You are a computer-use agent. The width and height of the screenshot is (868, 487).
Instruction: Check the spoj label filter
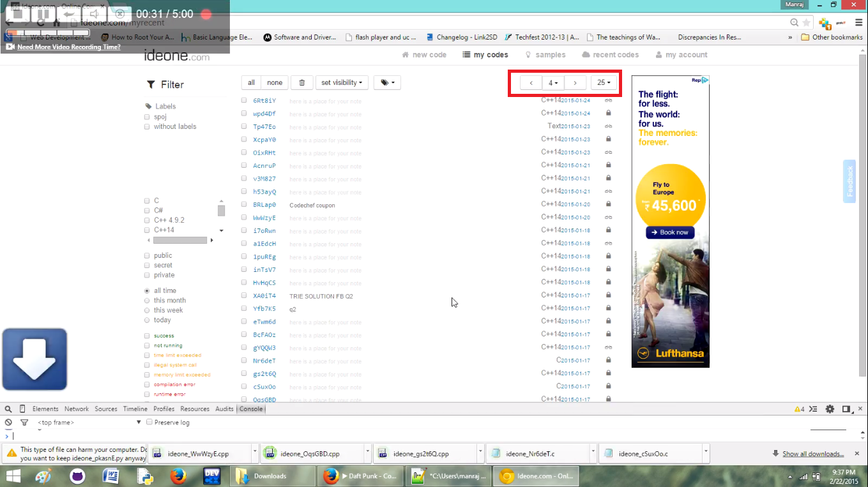[147, 117]
